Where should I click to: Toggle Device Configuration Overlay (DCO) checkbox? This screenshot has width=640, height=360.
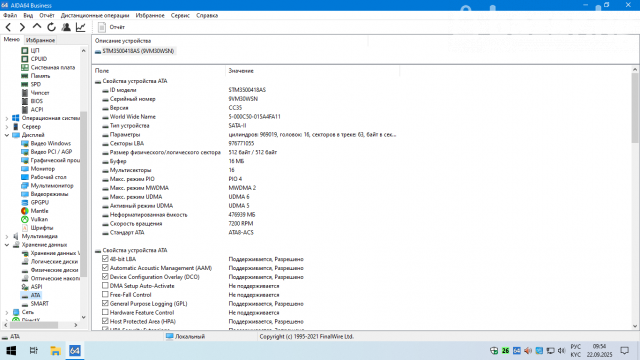[105, 277]
